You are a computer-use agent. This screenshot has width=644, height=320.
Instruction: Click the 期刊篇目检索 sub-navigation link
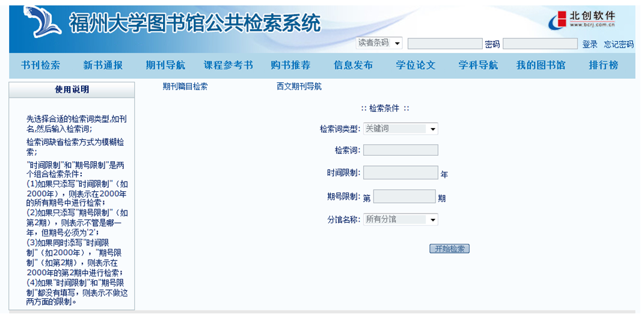coord(185,87)
